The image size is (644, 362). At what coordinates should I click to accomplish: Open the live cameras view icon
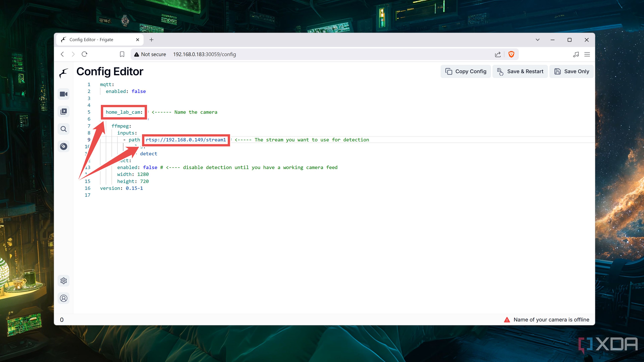click(x=64, y=94)
